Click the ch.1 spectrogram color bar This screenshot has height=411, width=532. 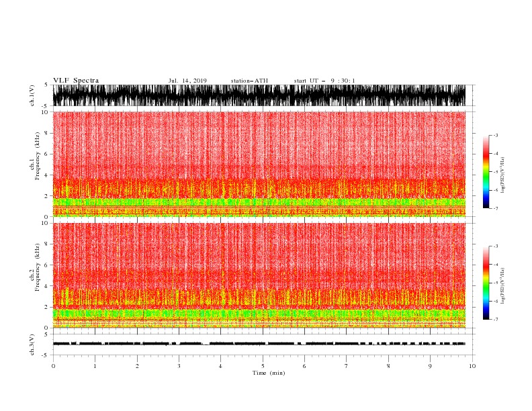pos(486,172)
